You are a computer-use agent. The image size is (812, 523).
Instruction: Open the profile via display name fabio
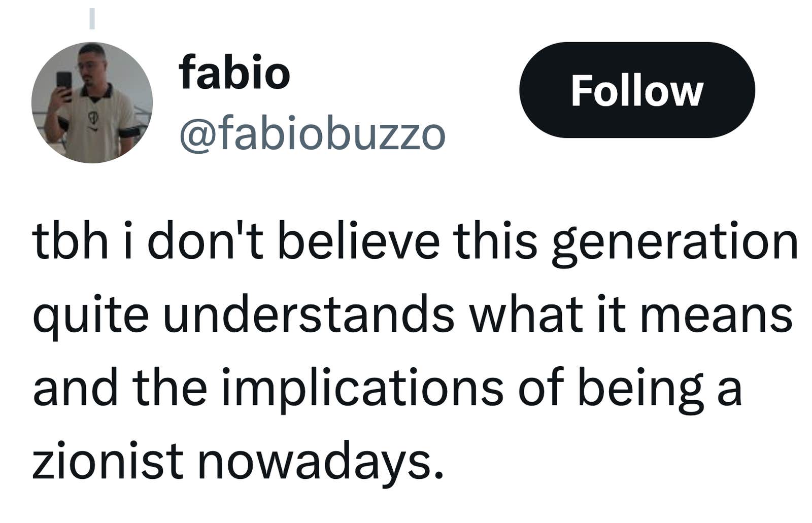pyautogui.click(x=234, y=73)
